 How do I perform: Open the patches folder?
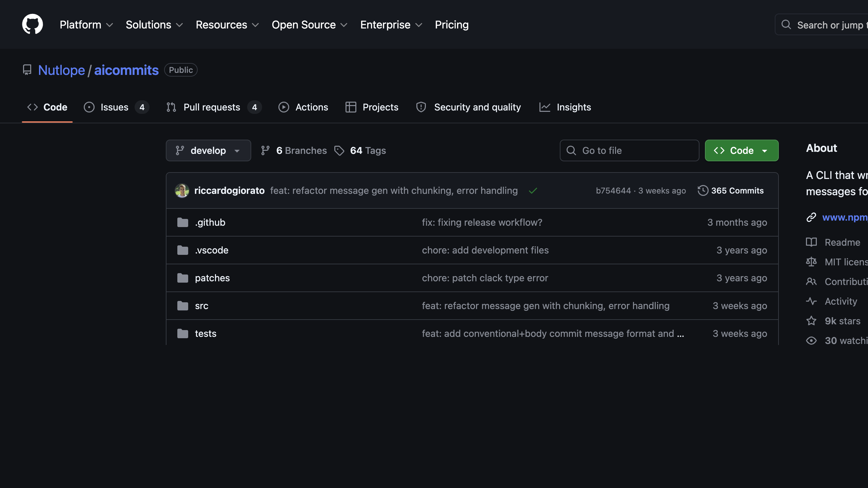(212, 278)
